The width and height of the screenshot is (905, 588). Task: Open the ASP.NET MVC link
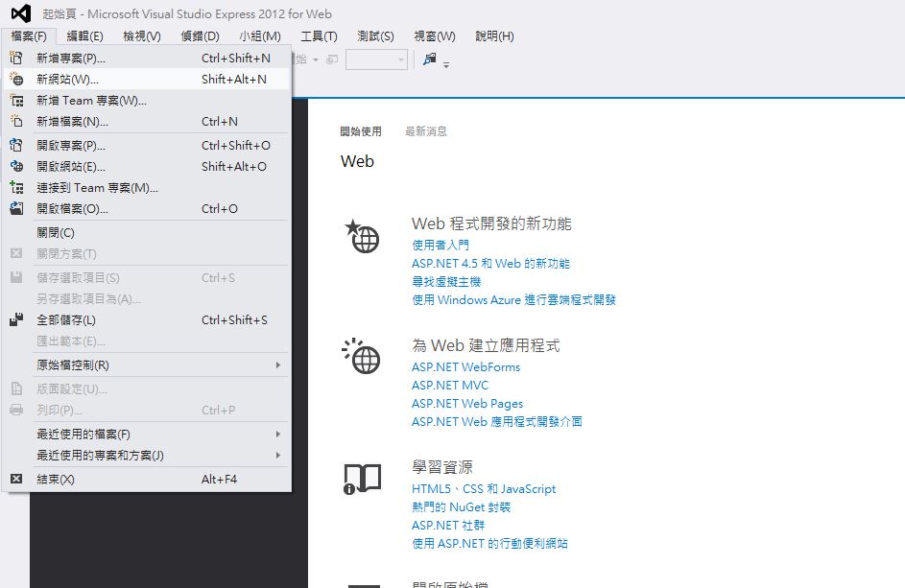[x=450, y=385]
